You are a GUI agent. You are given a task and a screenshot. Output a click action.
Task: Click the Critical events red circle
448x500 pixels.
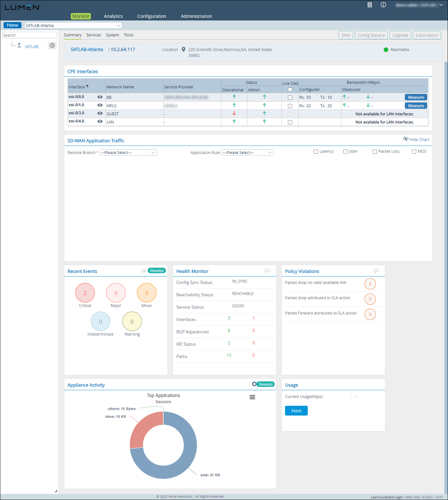point(85,293)
